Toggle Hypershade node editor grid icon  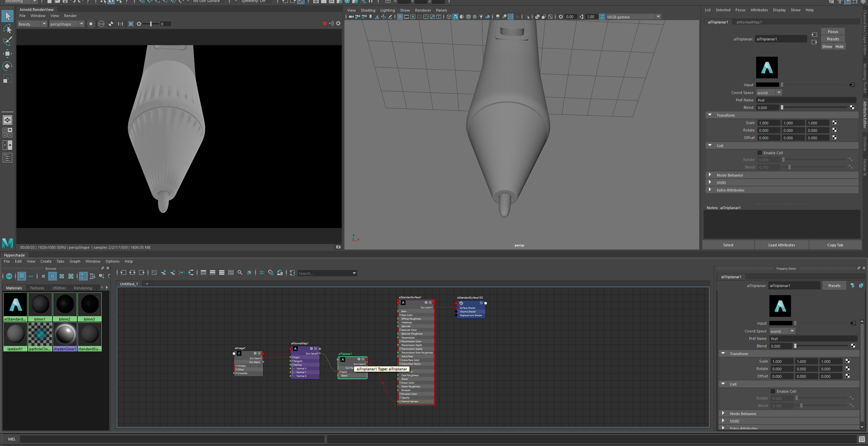[262, 273]
